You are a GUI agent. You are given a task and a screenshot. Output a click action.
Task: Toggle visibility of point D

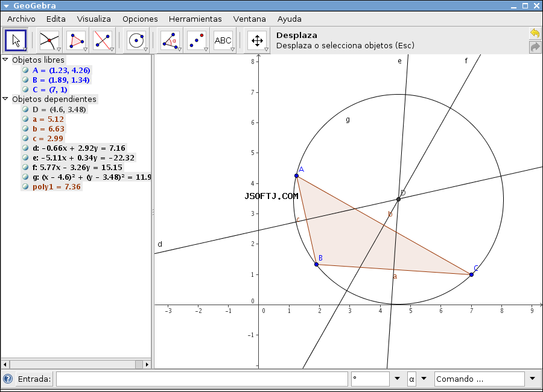(25, 109)
